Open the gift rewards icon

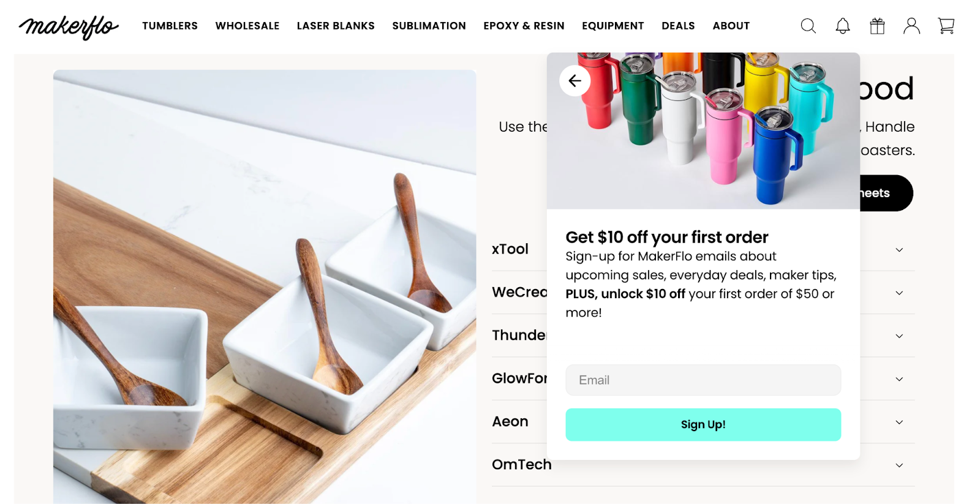pyautogui.click(x=877, y=26)
